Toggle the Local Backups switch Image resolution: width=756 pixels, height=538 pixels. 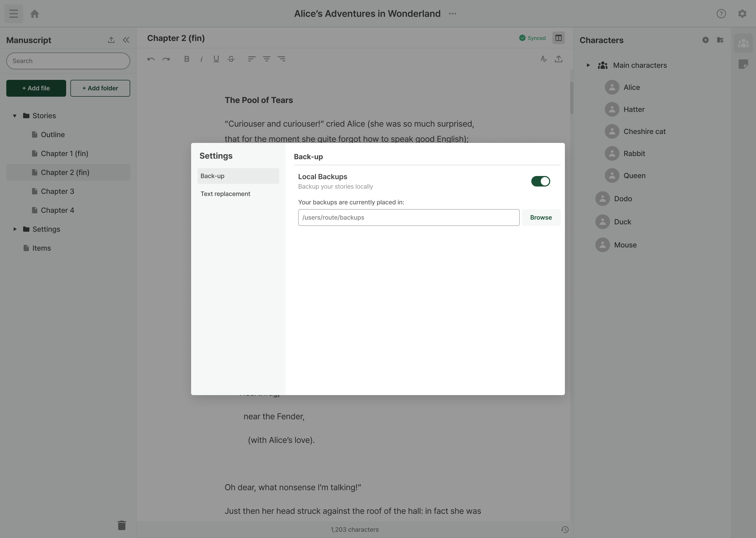click(x=540, y=181)
